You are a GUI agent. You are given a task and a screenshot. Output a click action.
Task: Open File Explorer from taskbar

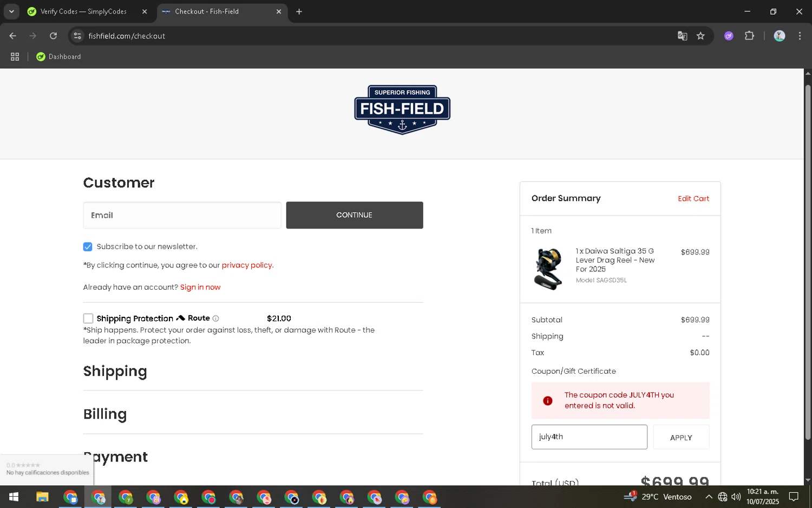click(42, 497)
